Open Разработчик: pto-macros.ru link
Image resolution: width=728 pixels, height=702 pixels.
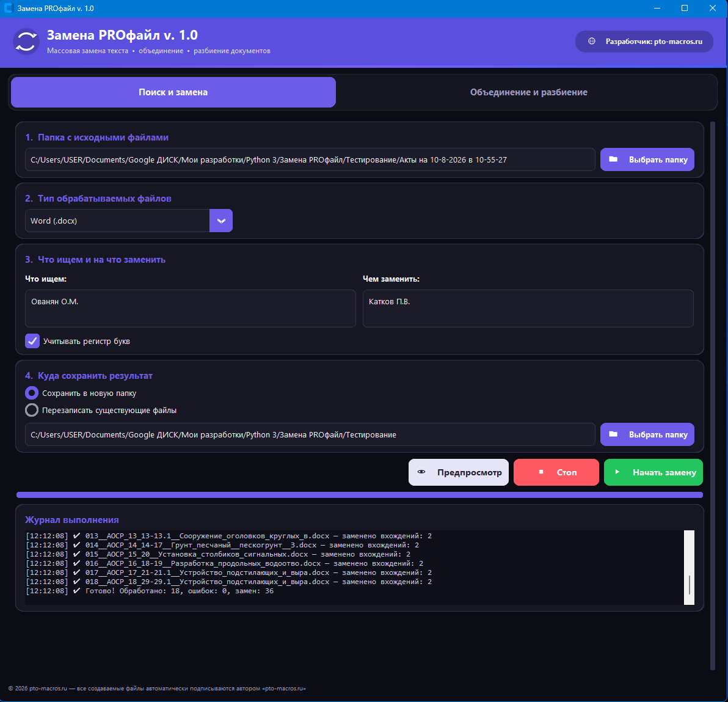pos(644,42)
